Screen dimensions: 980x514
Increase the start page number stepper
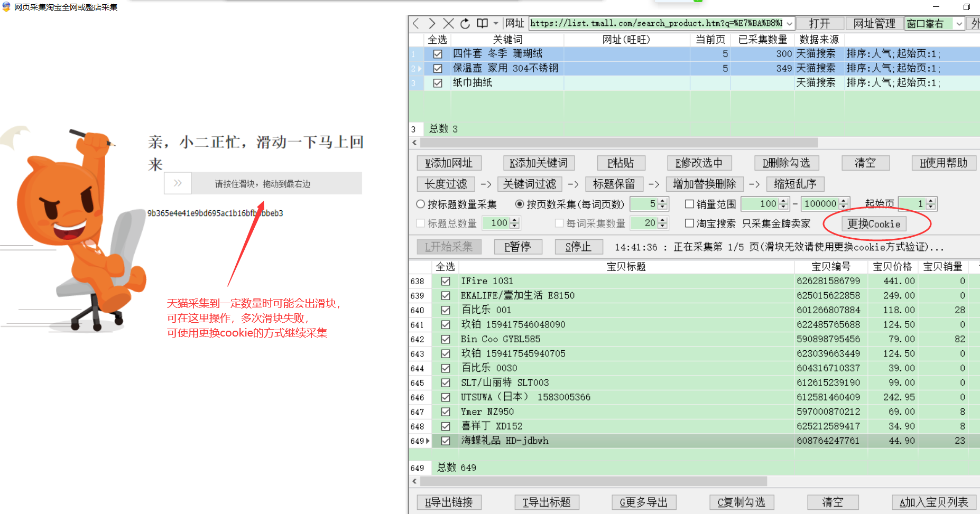pyautogui.click(x=931, y=201)
